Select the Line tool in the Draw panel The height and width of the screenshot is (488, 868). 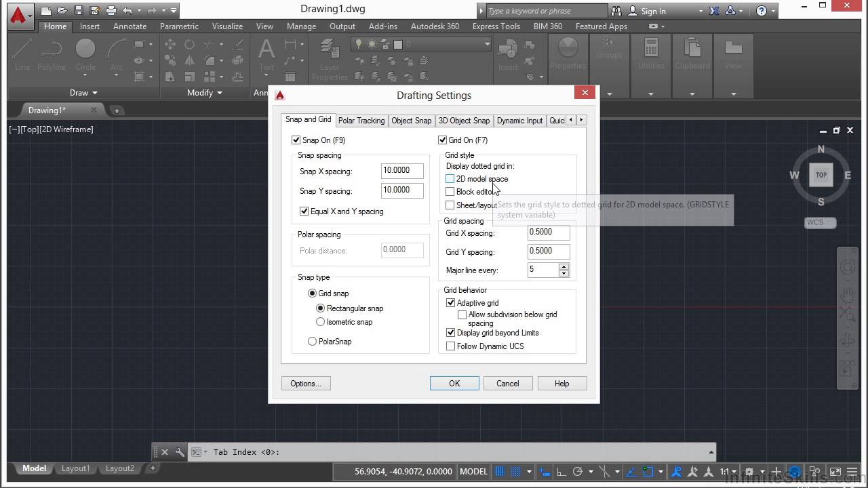[22, 54]
